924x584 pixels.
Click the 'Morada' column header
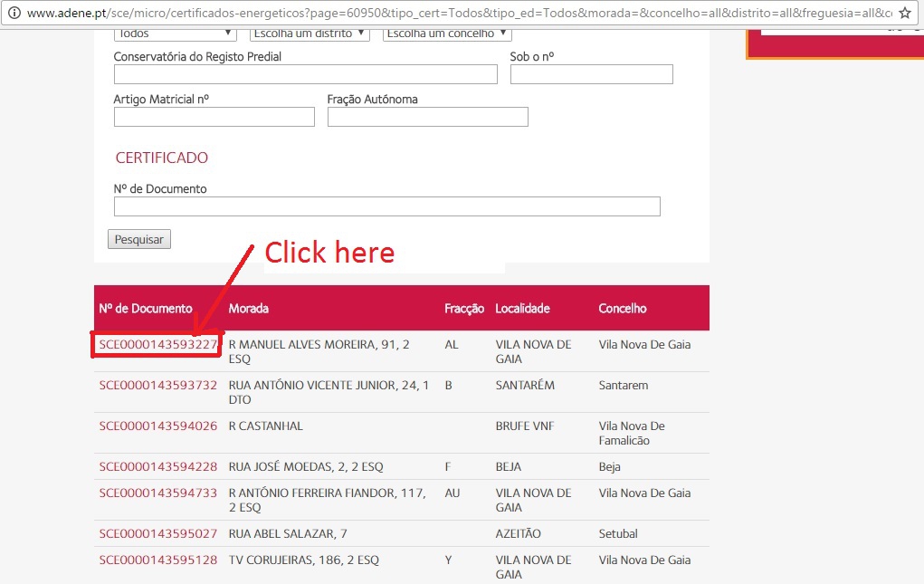point(249,308)
